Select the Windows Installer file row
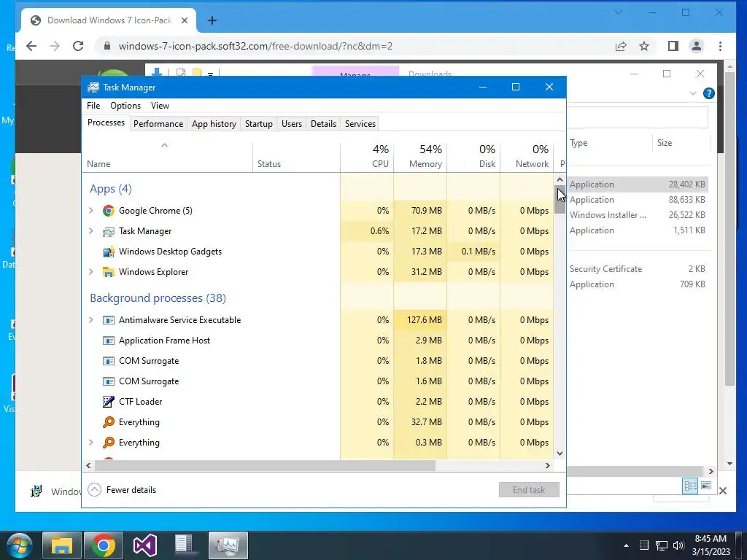Viewport: 747px width, 560px height. (x=638, y=215)
